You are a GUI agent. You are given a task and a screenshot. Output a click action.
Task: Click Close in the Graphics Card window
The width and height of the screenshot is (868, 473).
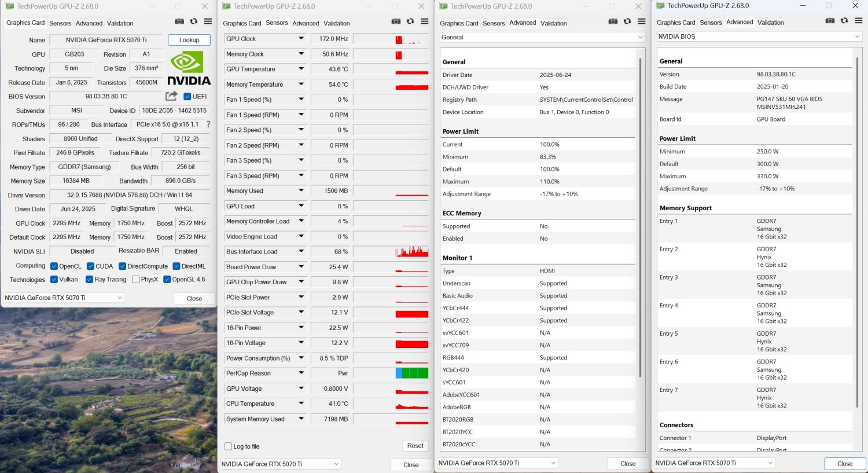tap(194, 299)
